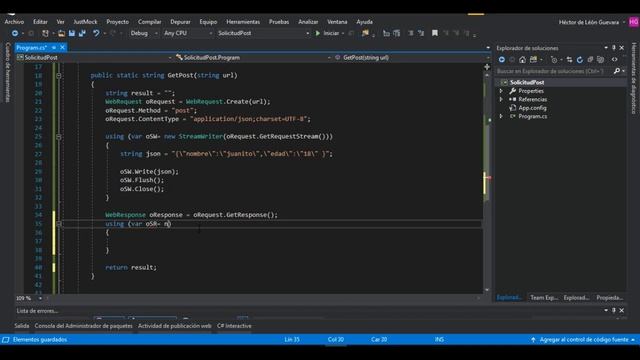
Task: Click the Solution Explorer search field
Action: [553, 71]
